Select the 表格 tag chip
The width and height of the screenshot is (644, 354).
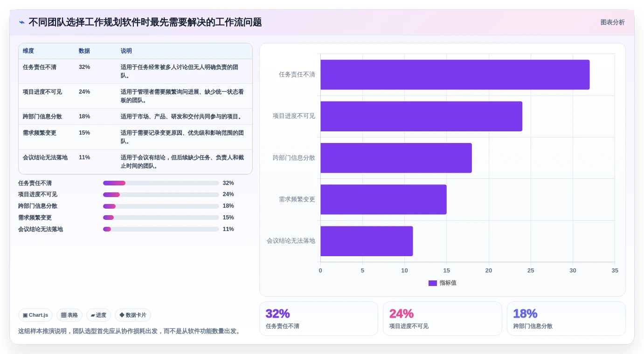69,315
